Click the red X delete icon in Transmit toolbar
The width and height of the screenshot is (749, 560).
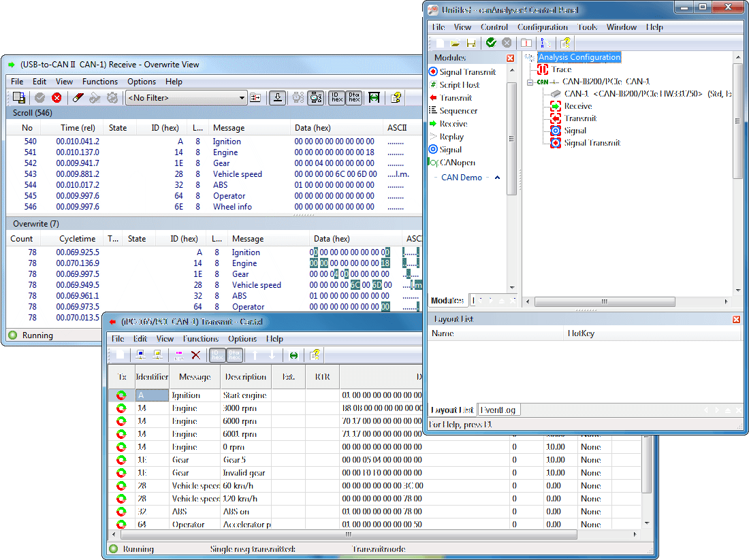(196, 355)
